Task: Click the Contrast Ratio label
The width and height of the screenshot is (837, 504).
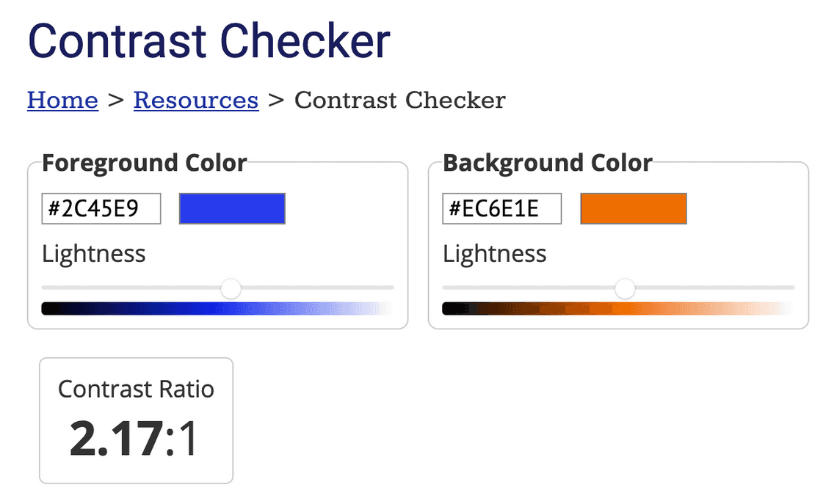Action: (x=136, y=389)
